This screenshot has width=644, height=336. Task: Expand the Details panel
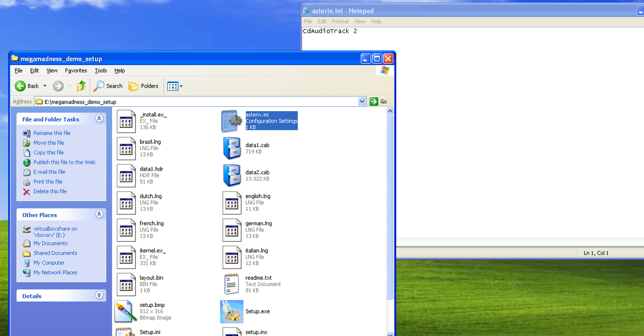point(99,295)
